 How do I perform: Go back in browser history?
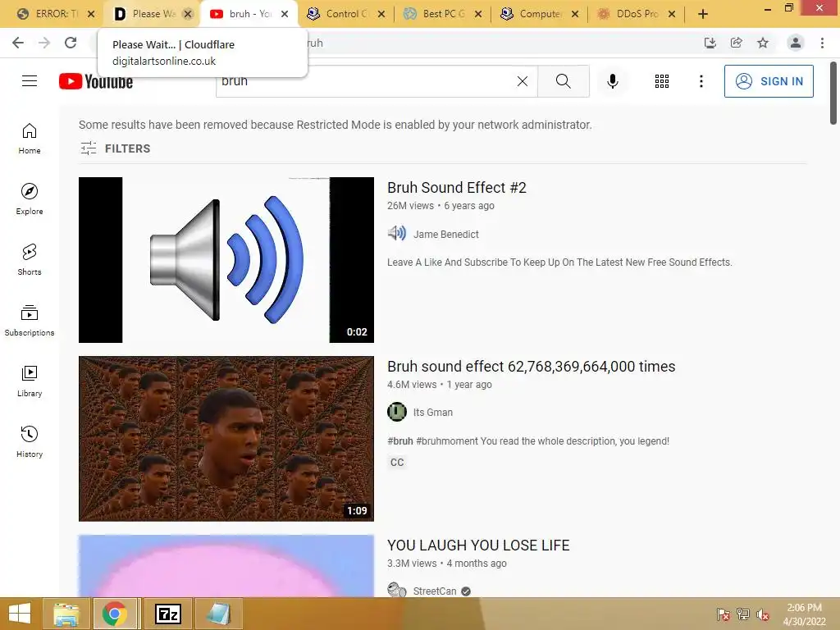[18, 43]
